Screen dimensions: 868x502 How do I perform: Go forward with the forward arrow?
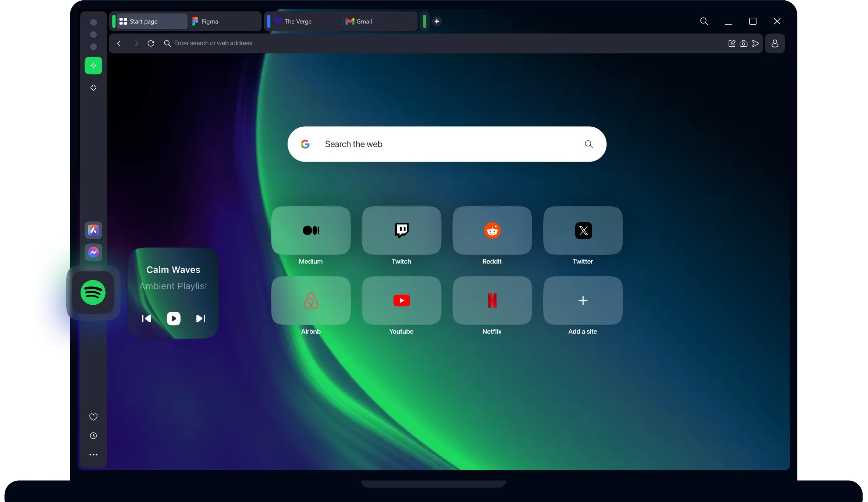pos(136,43)
